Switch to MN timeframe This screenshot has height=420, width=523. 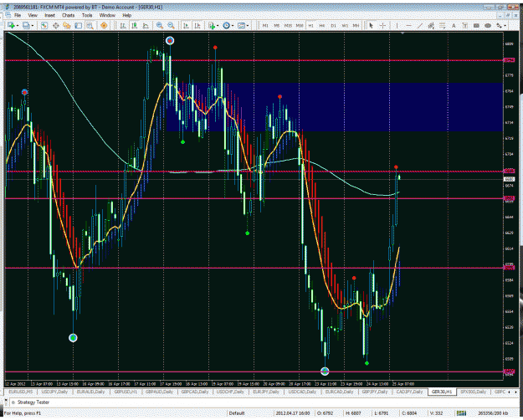point(356,26)
